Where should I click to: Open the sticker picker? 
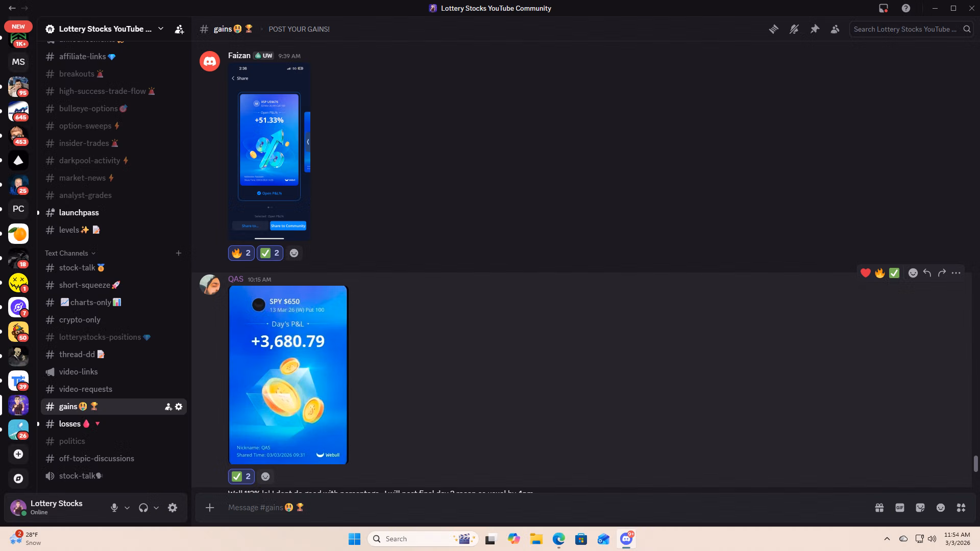click(920, 508)
